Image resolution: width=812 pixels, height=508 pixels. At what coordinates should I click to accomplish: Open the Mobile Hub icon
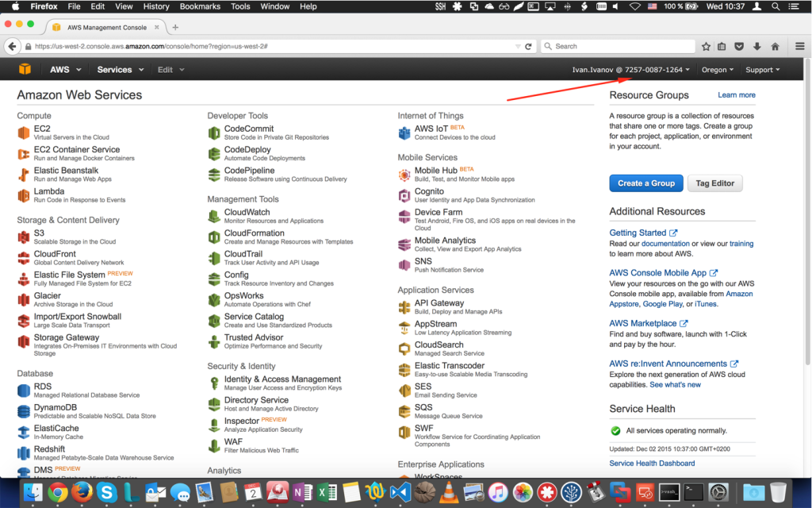tap(404, 175)
